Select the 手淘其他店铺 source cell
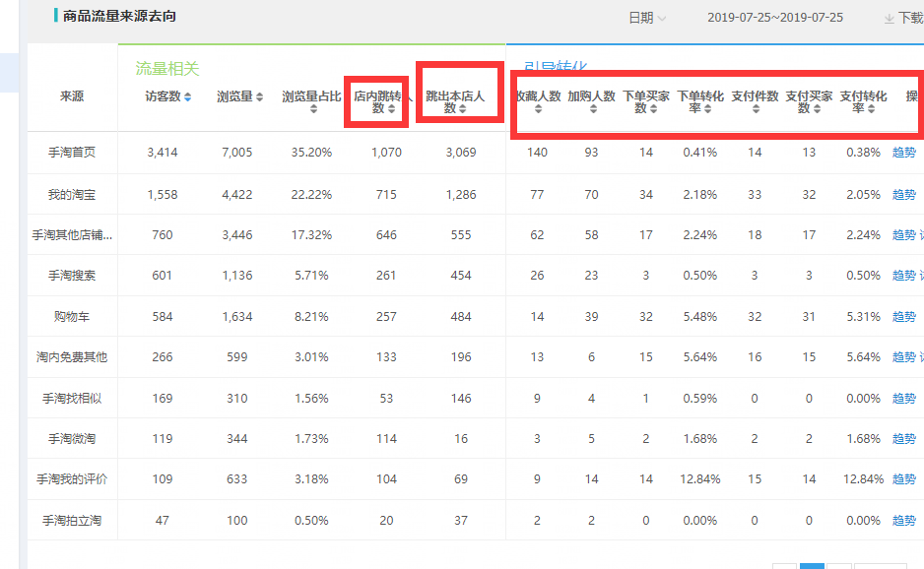Viewport: 924px width, 569px height. (72, 235)
